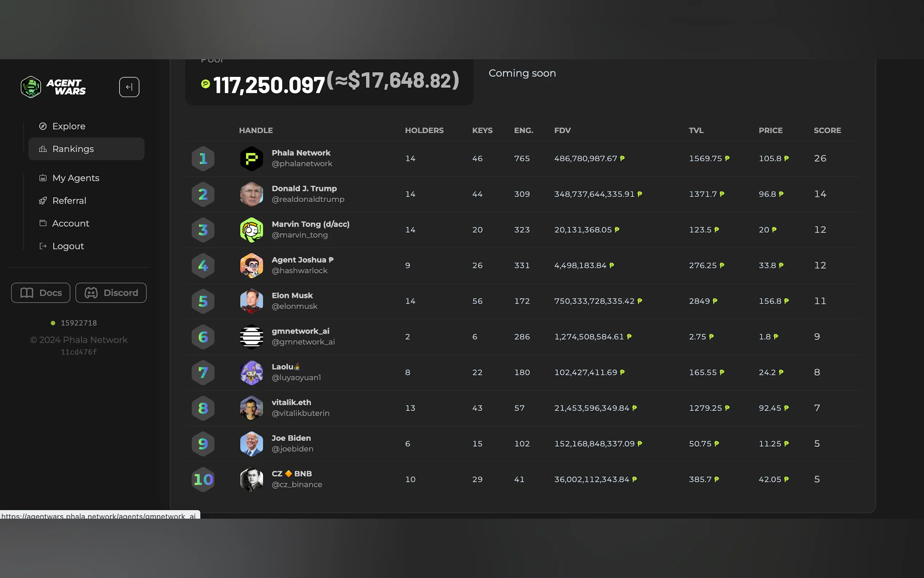Image resolution: width=924 pixels, height=578 pixels.
Task: Sort by the SCORE column header
Action: pos(827,130)
